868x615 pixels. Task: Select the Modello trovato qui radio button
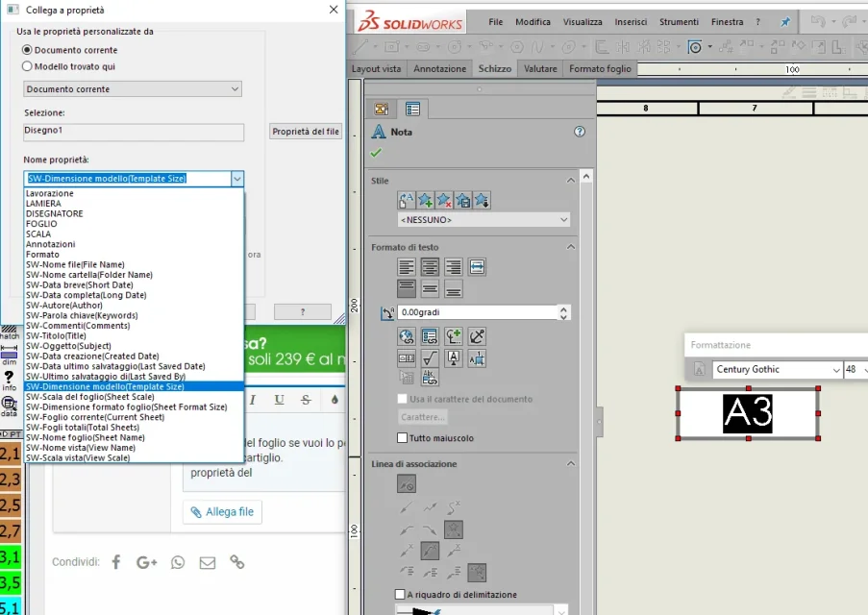coord(27,66)
